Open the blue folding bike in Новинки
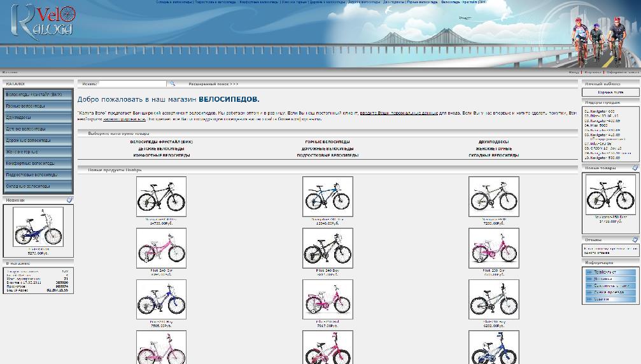 (38, 227)
